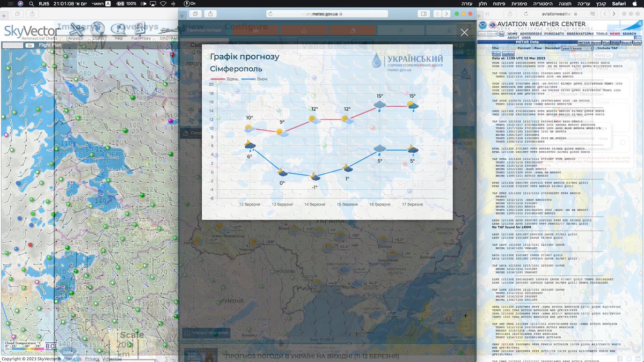Open Flight Plan in SkyVector

click(x=50, y=45)
